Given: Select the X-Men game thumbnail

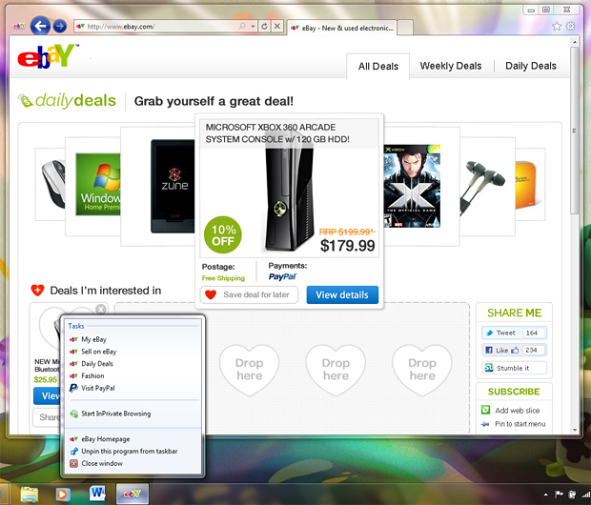Looking at the screenshot, I should (412, 186).
